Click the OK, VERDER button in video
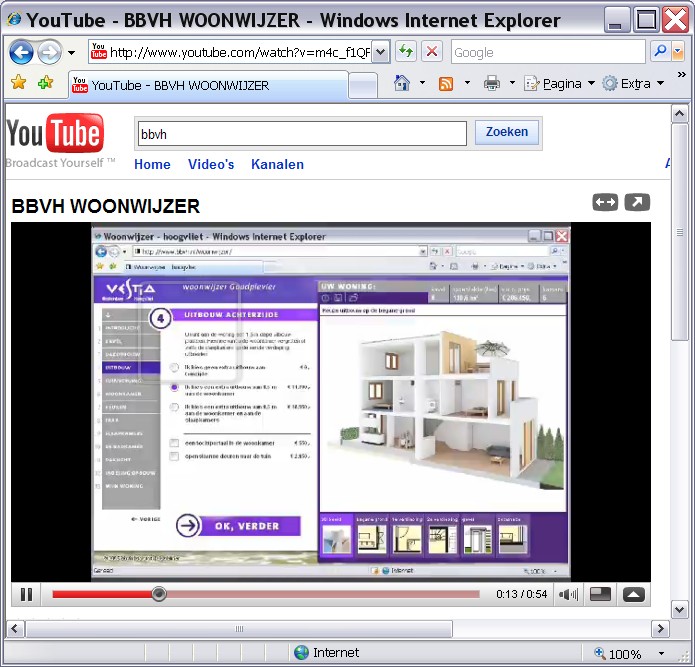This screenshot has height=667, width=695. coord(238,526)
